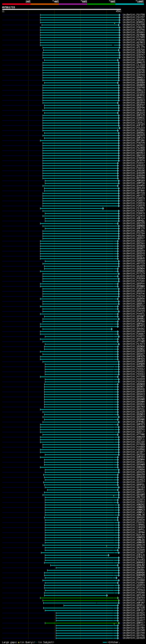Select the label UniRef100_P69250
This screenshot has width=146, height=644.
[134, 236]
